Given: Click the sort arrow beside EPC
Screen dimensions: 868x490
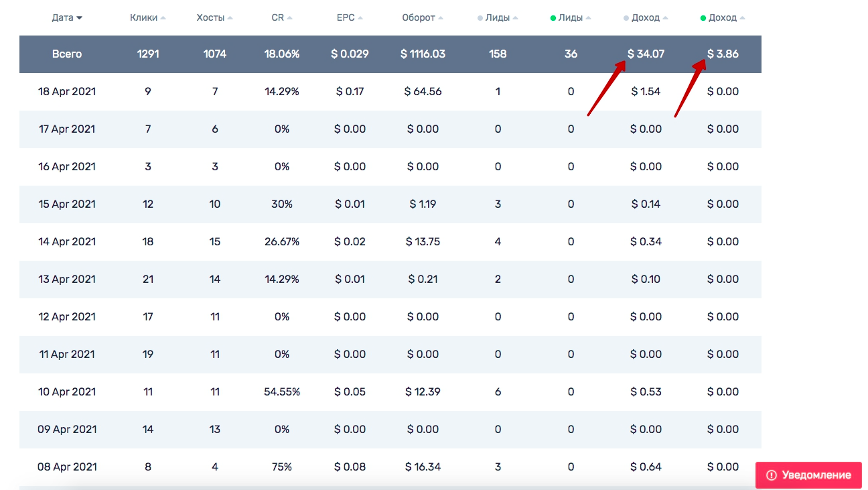Looking at the screenshot, I should [x=360, y=18].
